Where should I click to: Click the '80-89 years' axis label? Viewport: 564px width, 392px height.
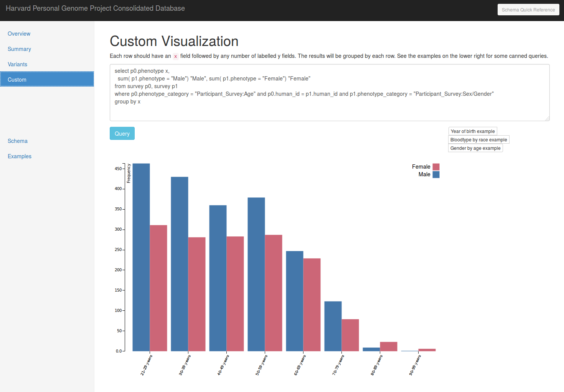coord(376,365)
